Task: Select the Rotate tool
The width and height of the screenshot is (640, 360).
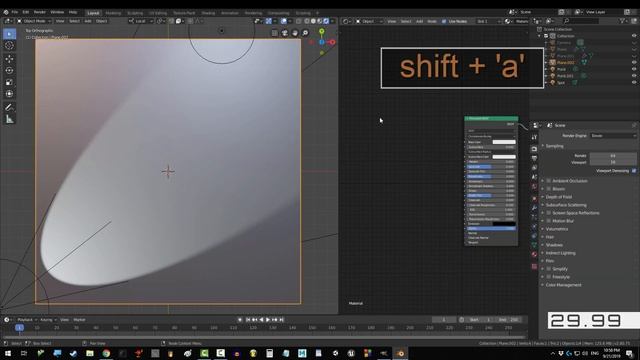Action: pos(9,70)
